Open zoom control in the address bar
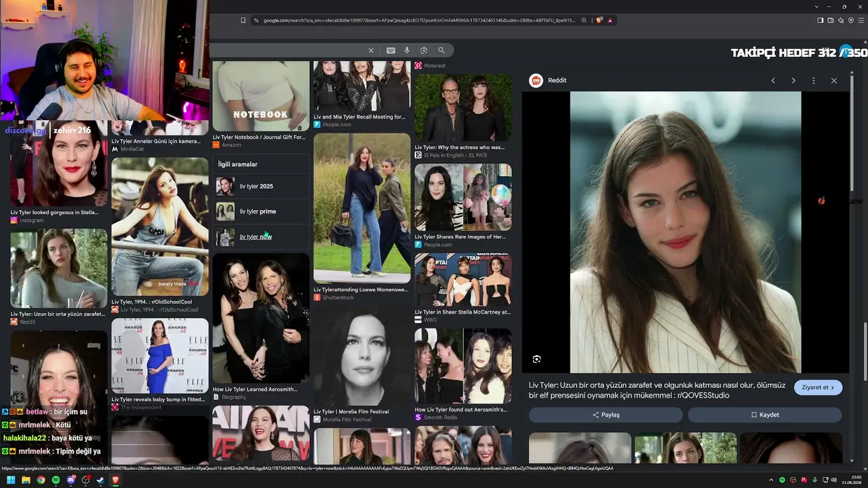Image resolution: width=868 pixels, height=488 pixels. click(x=583, y=20)
